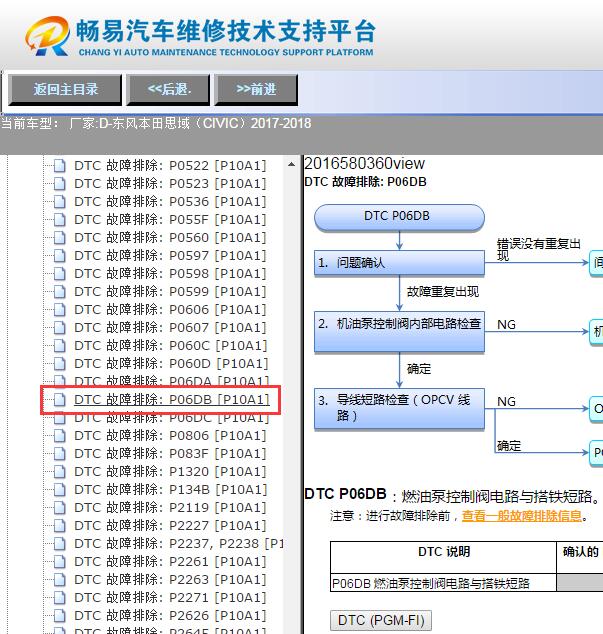Click the document icon beside P0598
The height and width of the screenshot is (634, 603).
pyautogui.click(x=59, y=274)
